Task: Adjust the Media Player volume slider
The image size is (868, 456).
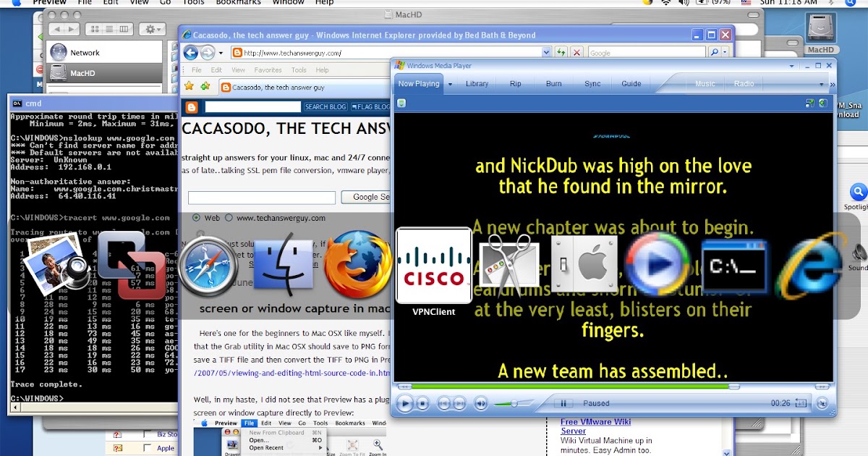Action: click(x=514, y=403)
